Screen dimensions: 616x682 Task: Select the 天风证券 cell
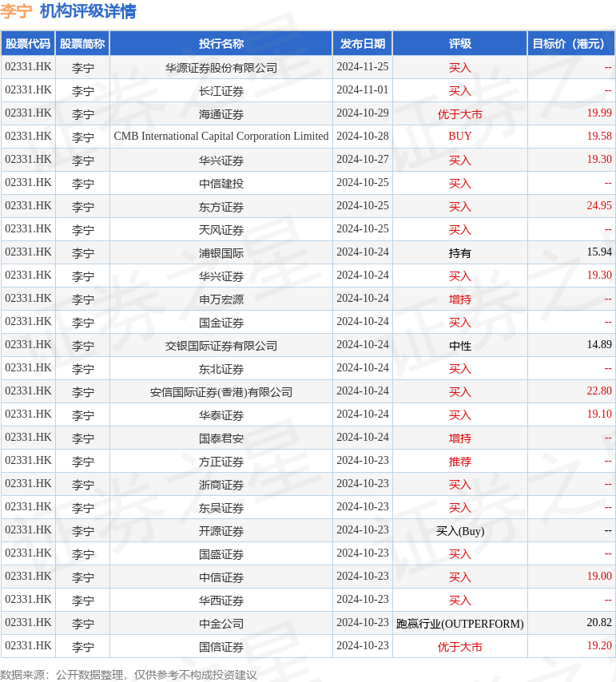[221, 230]
